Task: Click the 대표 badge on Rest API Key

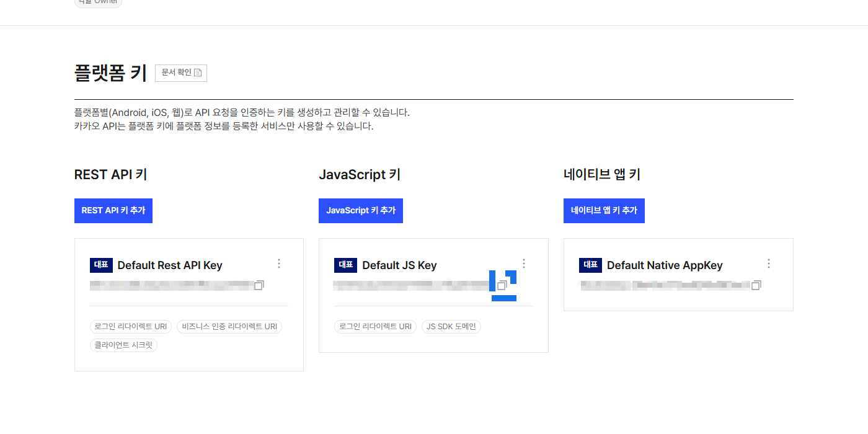Action: (101, 265)
